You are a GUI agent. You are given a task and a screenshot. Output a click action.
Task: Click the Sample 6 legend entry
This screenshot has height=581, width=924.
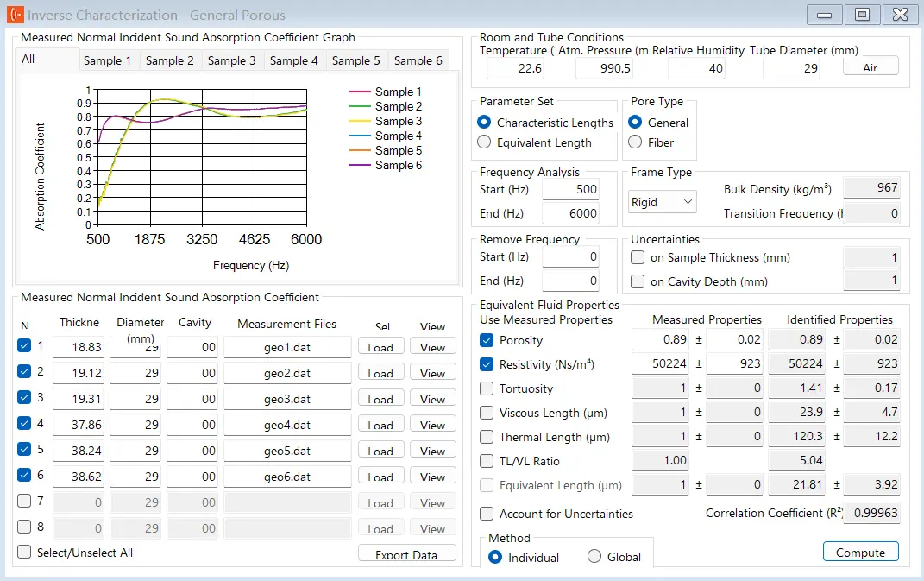(385, 165)
